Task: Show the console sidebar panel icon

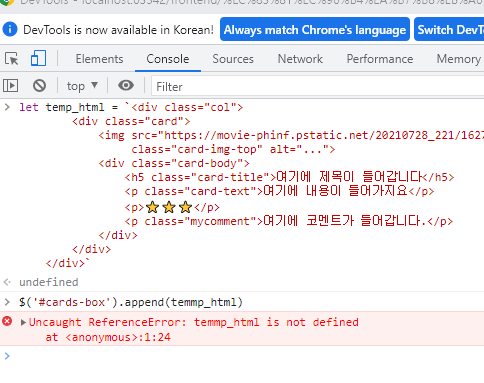Action: point(11,86)
